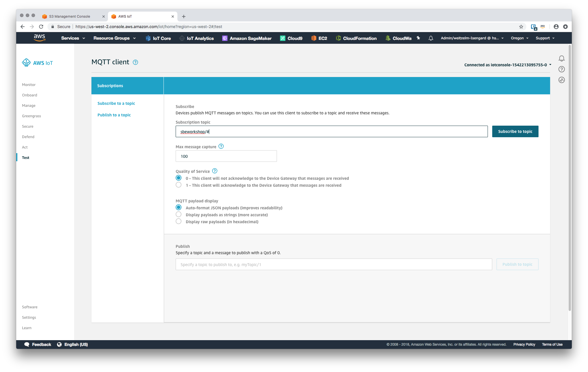Open the Support dropdown
The image size is (588, 372).
coord(545,38)
